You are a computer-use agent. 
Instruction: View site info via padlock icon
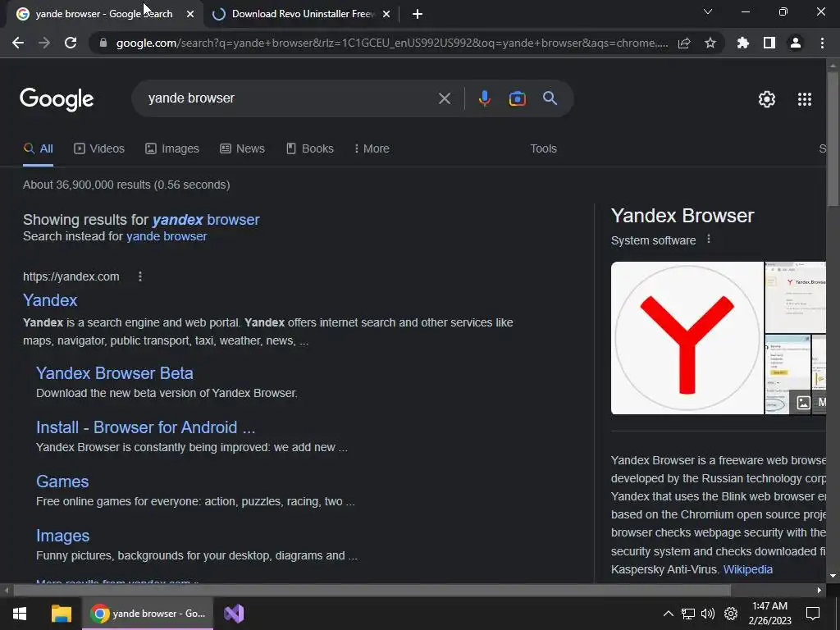tap(103, 43)
